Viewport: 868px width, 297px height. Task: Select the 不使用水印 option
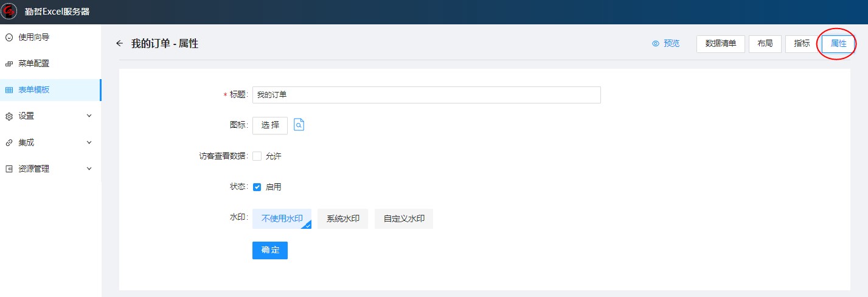(282, 219)
